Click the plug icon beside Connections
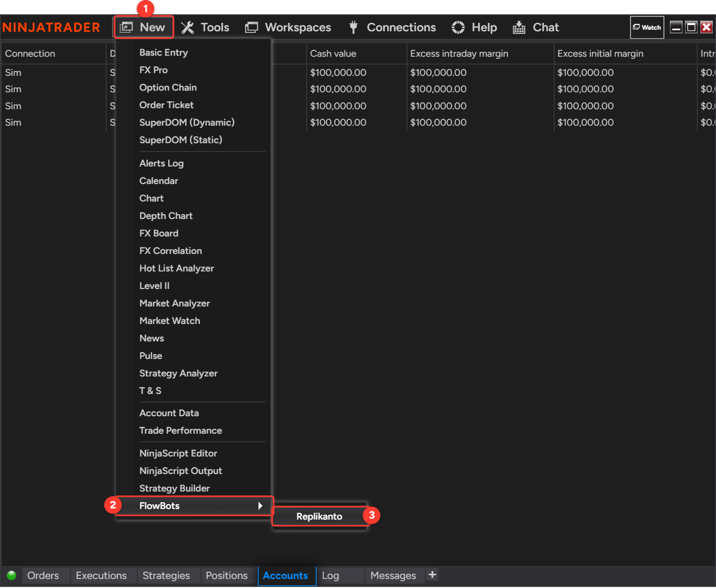Viewport: 716px width, 588px height. [353, 28]
